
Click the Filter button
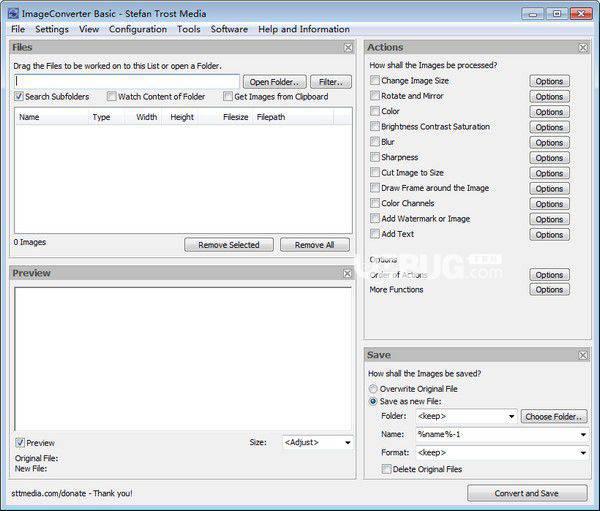pyautogui.click(x=331, y=82)
